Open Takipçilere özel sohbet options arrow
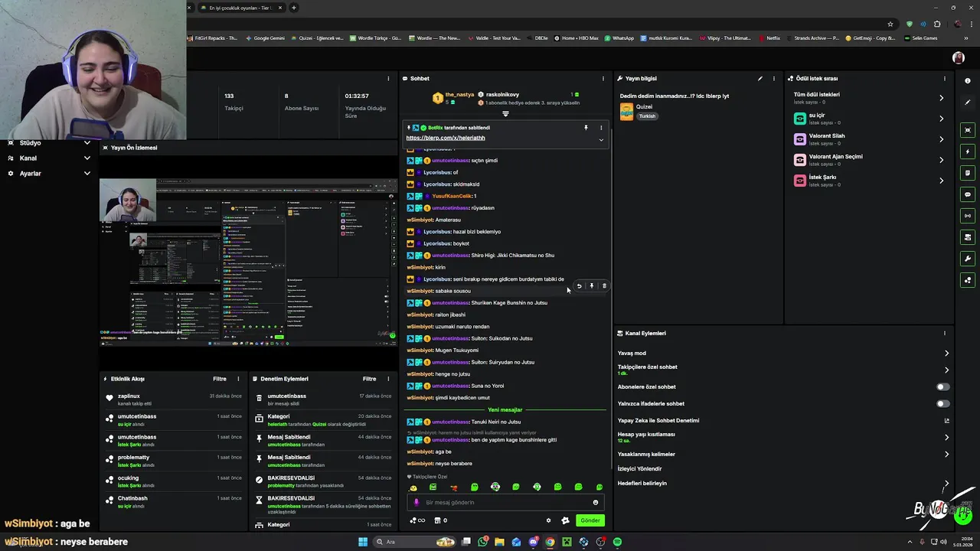The width and height of the screenshot is (980, 551). pyautogui.click(x=946, y=370)
